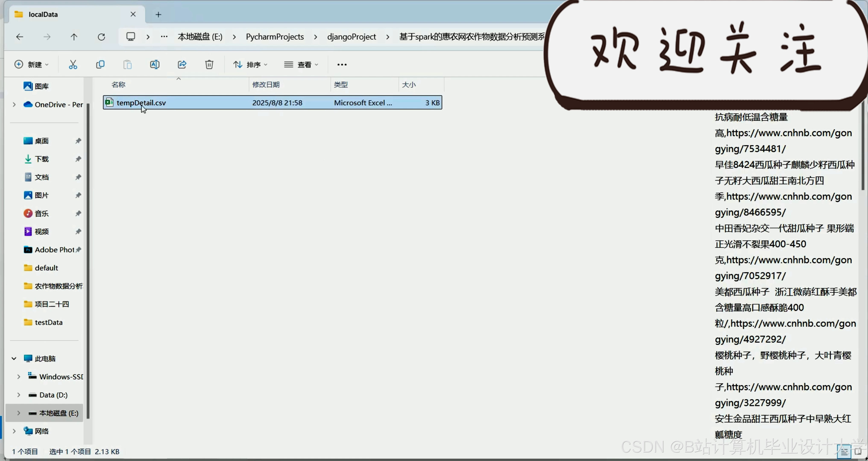The height and width of the screenshot is (461, 868).
Task: Navigate back with the left arrow
Action: [20, 37]
